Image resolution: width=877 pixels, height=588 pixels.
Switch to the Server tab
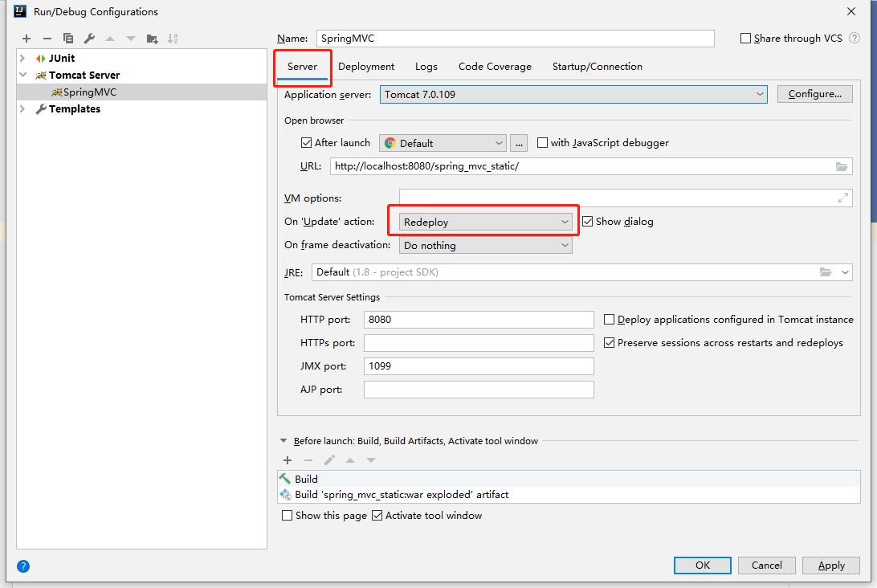point(302,67)
